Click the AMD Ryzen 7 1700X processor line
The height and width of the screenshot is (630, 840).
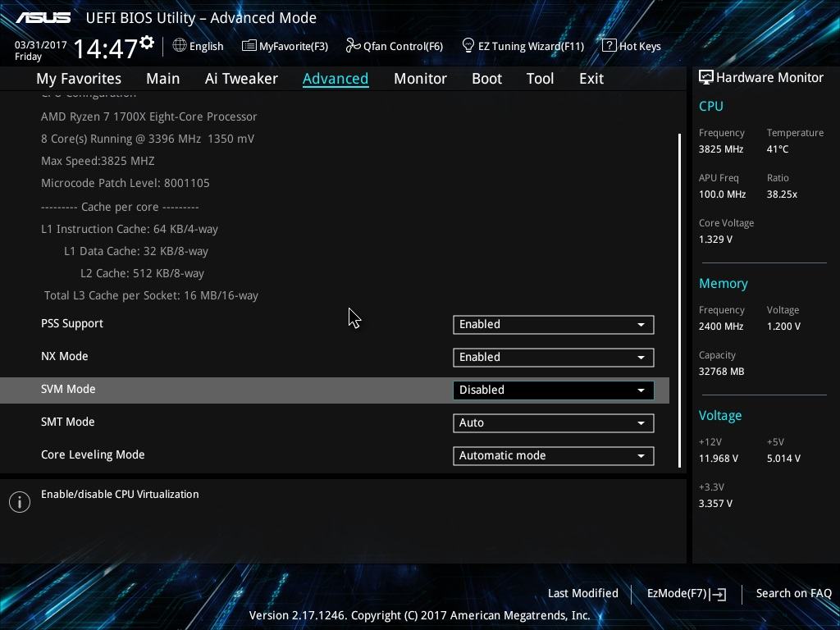(149, 116)
